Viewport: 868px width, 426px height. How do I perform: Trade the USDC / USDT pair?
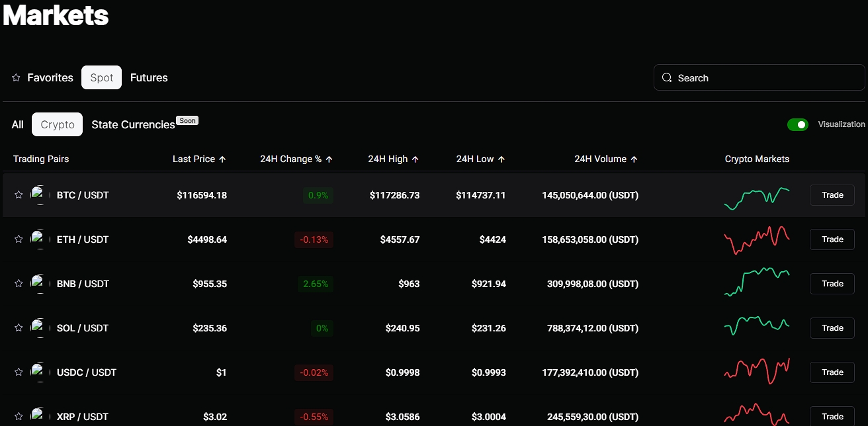tap(832, 372)
